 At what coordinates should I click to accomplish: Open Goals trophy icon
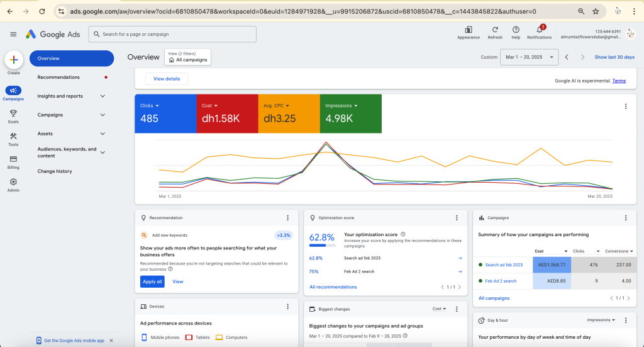pos(13,113)
